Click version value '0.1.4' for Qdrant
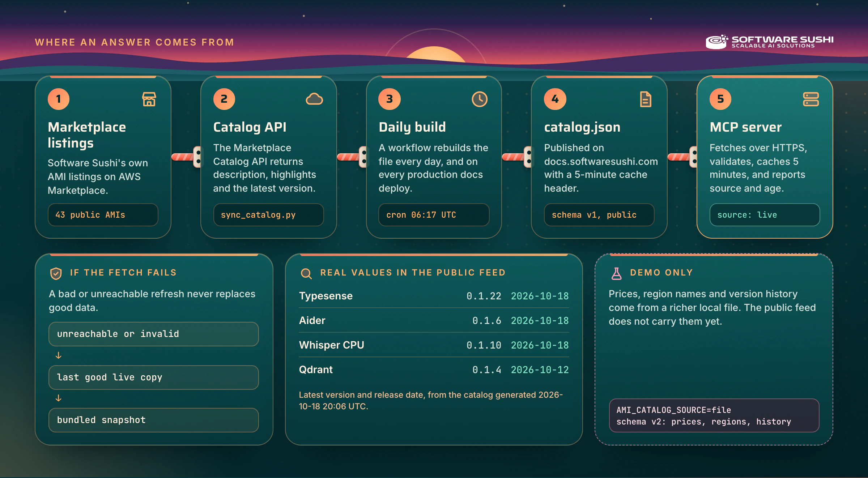 487,370
